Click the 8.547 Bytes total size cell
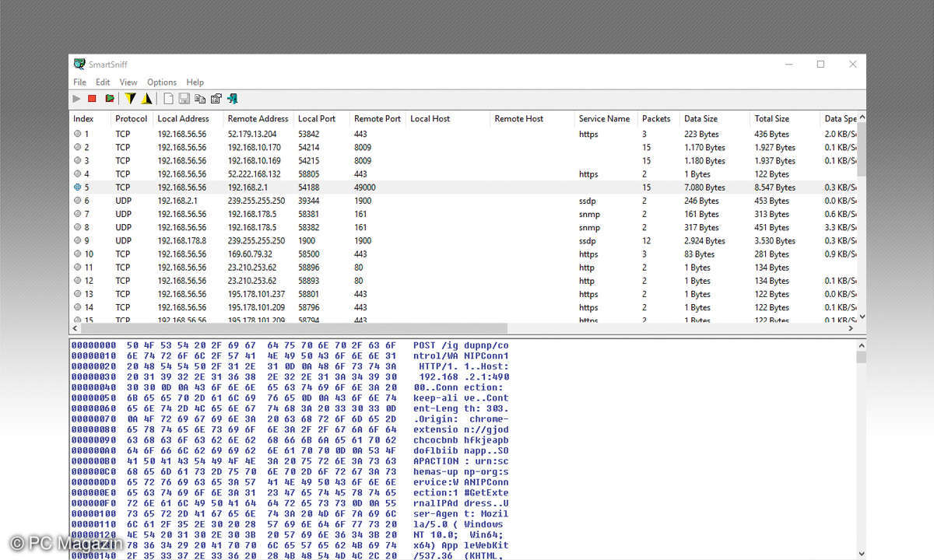The image size is (934, 560). coord(774,187)
